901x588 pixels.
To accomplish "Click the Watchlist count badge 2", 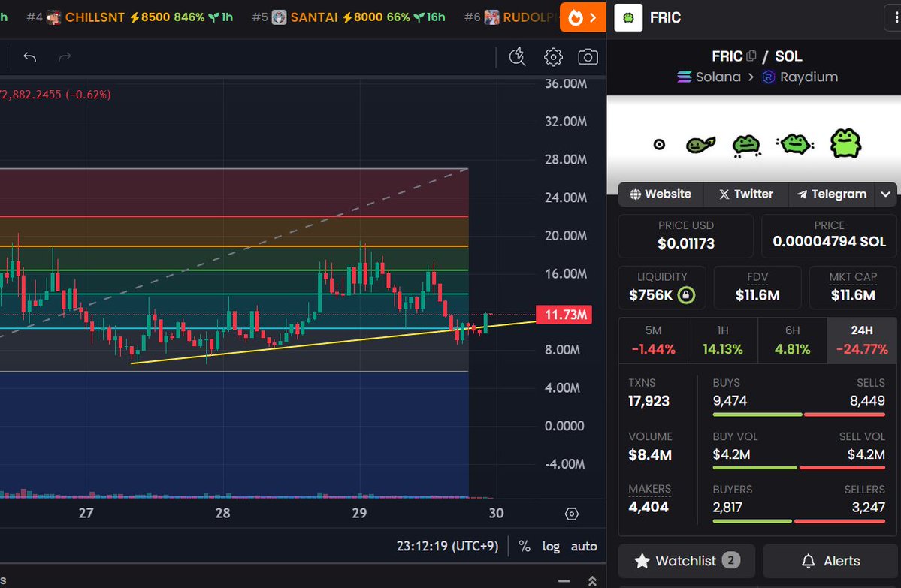I will (731, 560).
